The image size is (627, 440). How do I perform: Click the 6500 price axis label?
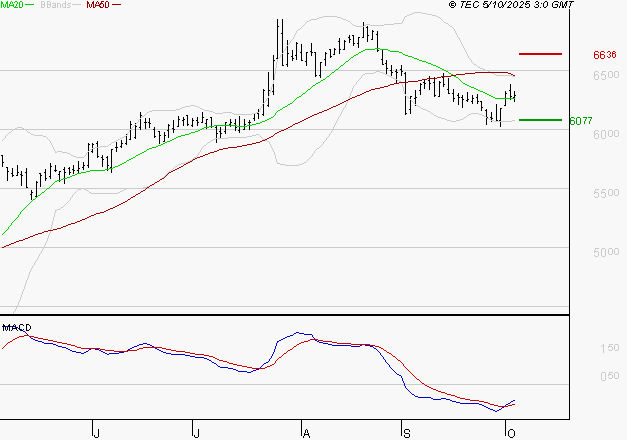604,75
